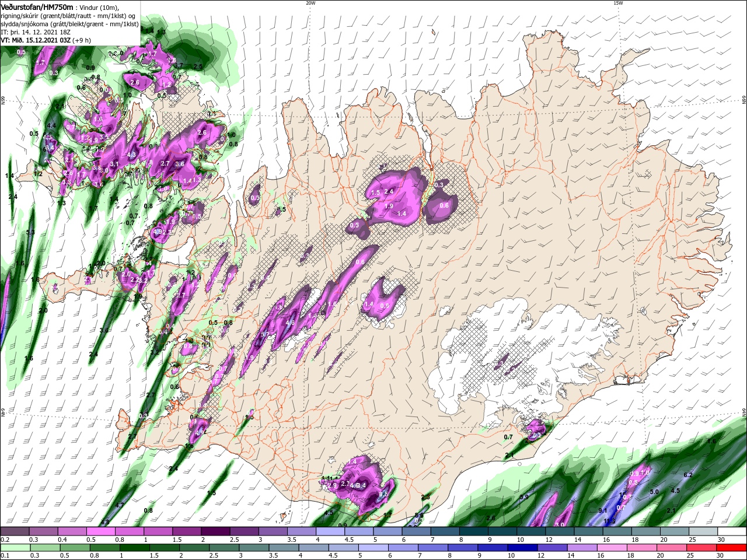
Task: Select the IT: þri. 14. 12. 2021 18Z line
Action: pyautogui.click(x=34, y=32)
